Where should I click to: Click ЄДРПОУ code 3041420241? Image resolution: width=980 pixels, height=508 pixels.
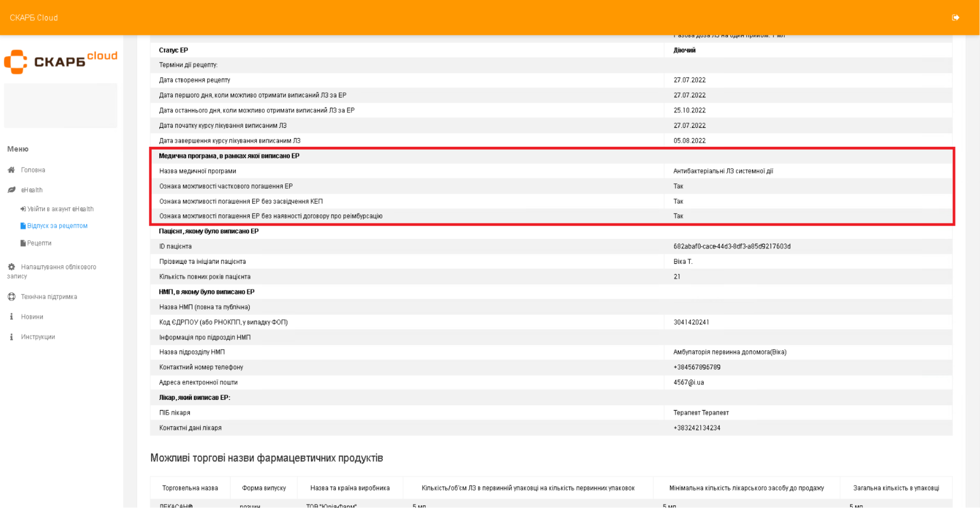coord(691,323)
